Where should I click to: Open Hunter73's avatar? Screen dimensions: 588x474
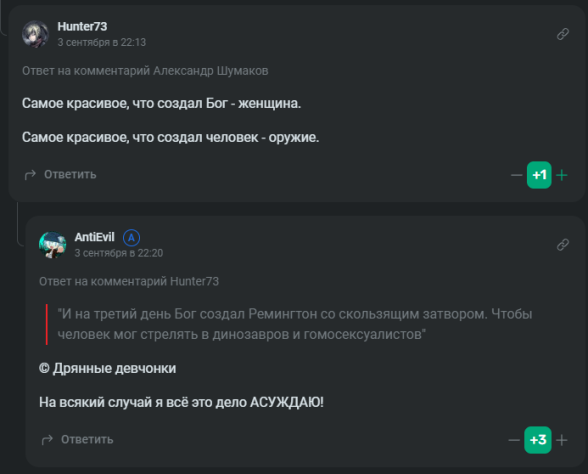point(35,34)
